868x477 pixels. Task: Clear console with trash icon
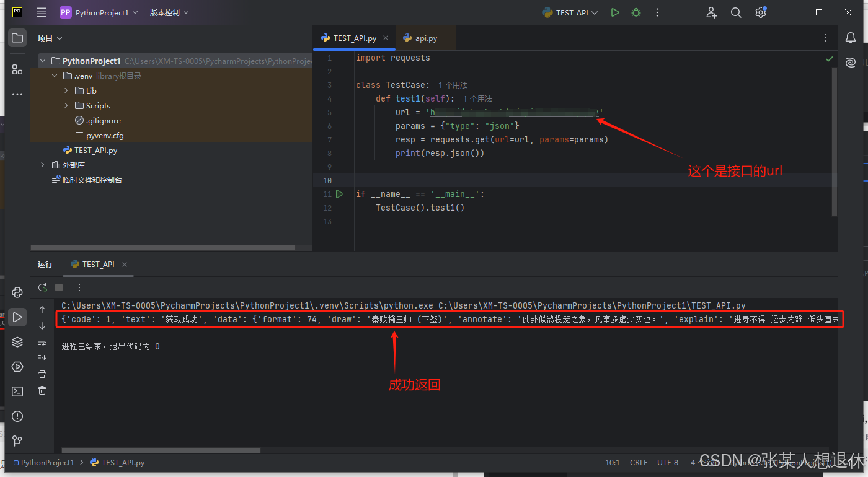[42, 390]
